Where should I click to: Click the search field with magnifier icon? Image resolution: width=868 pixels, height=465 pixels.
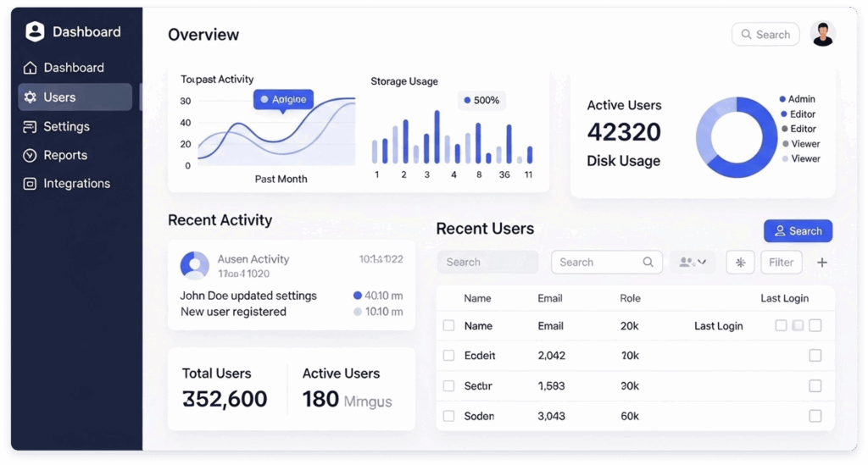pos(606,263)
